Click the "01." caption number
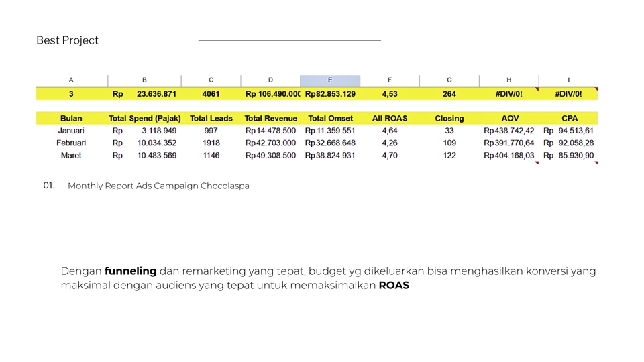644x362 pixels. tap(49, 186)
